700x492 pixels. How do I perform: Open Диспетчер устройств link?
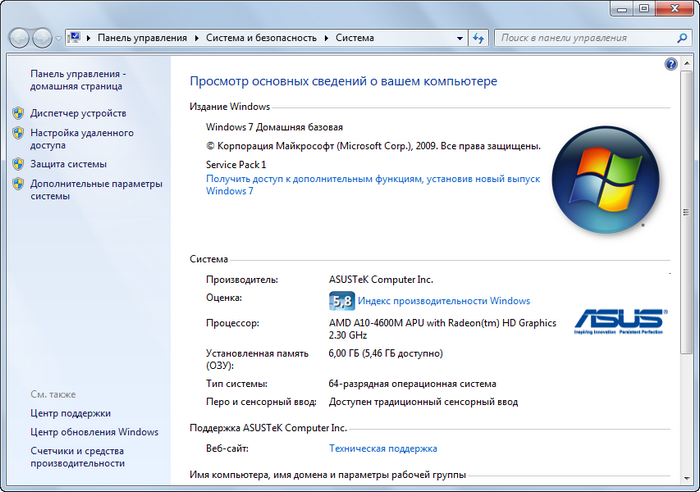pyautogui.click(x=78, y=113)
